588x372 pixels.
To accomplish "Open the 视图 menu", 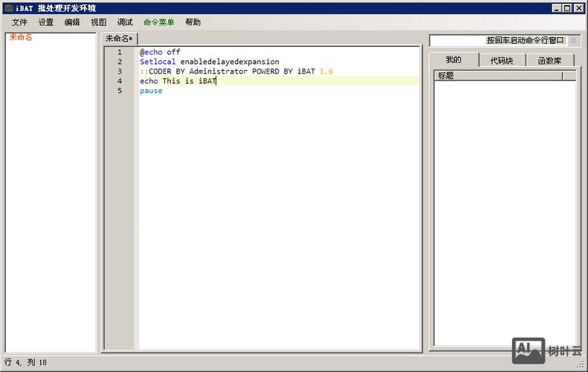I will tap(99, 22).
